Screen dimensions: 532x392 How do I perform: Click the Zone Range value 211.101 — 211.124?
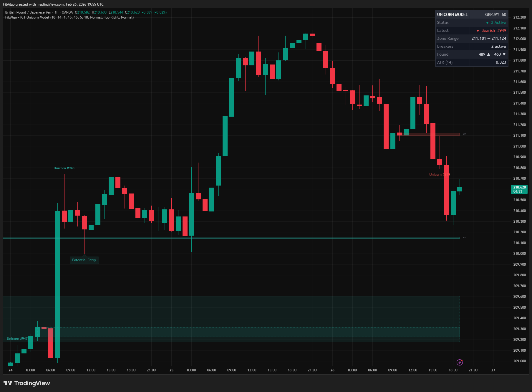tap(489, 38)
